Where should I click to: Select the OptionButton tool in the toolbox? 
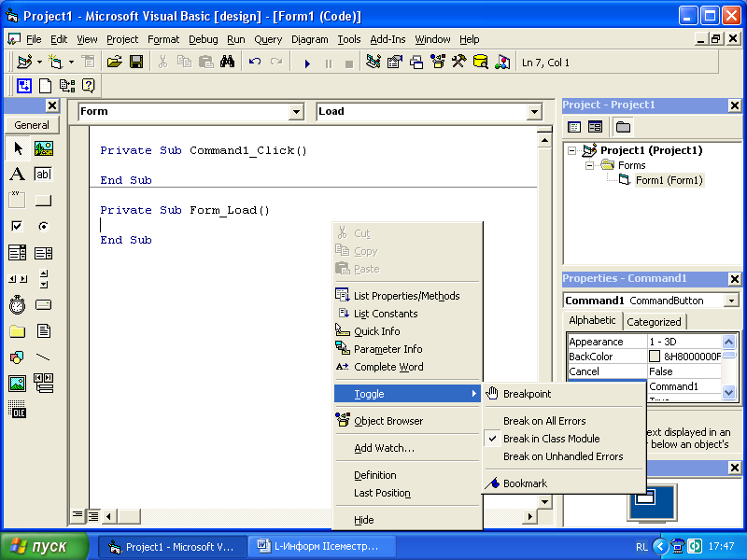click(x=43, y=226)
